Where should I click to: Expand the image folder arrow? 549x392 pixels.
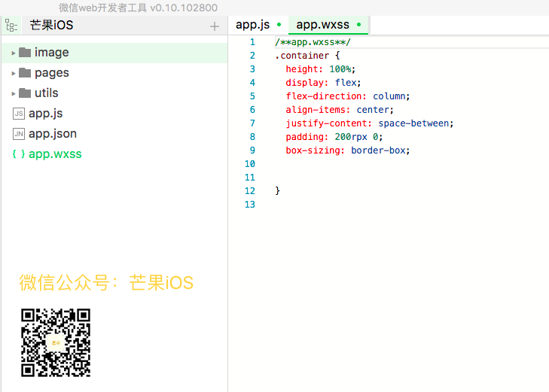click(14, 53)
